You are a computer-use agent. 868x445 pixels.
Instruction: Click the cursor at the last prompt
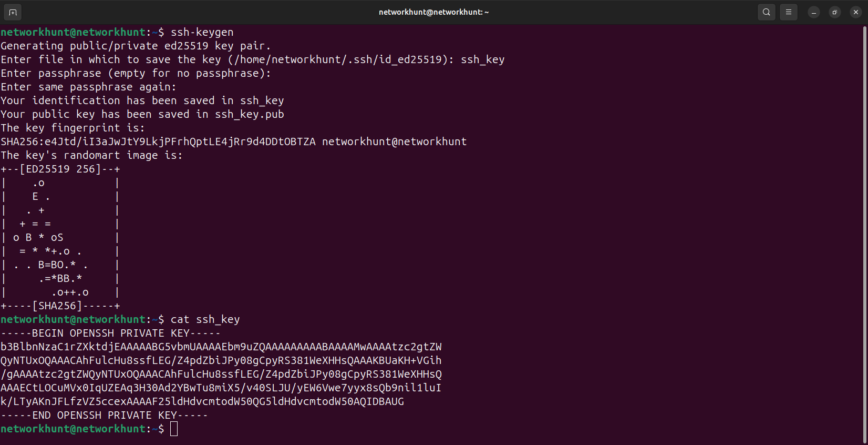click(x=174, y=429)
